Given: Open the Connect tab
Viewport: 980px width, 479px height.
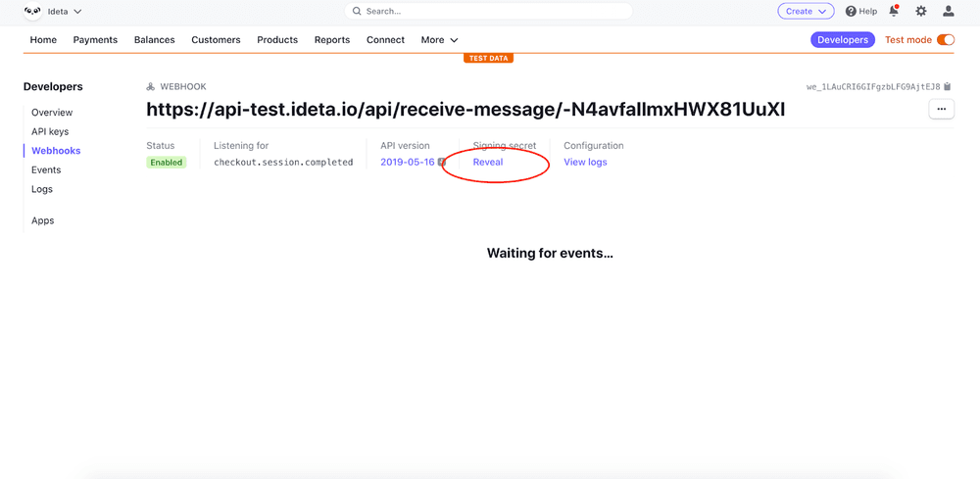Looking at the screenshot, I should coord(385,40).
